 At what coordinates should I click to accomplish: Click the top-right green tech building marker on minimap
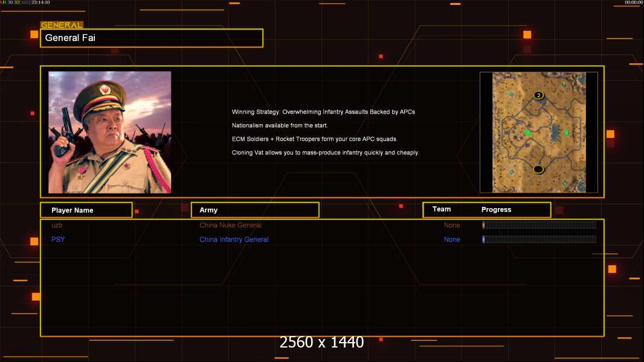click(564, 84)
